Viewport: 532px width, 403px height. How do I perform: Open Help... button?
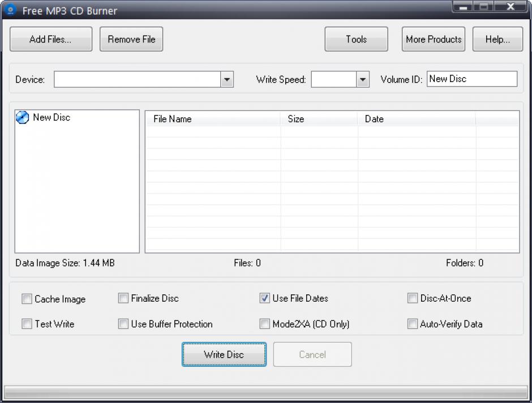(x=497, y=39)
